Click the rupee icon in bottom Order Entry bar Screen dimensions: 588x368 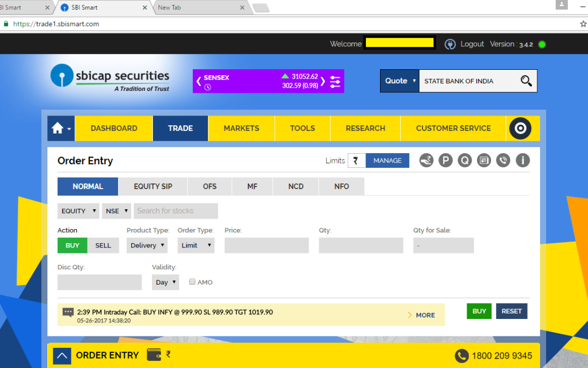coord(168,354)
